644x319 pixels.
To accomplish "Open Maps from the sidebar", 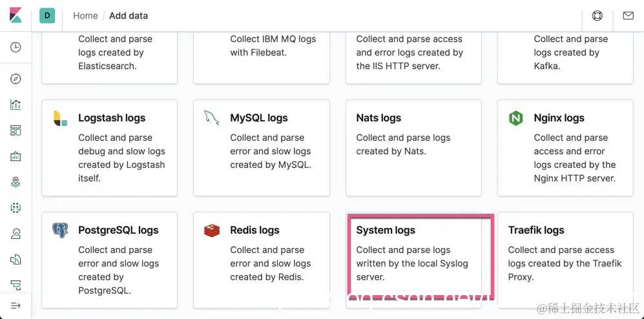I will pos(16,182).
